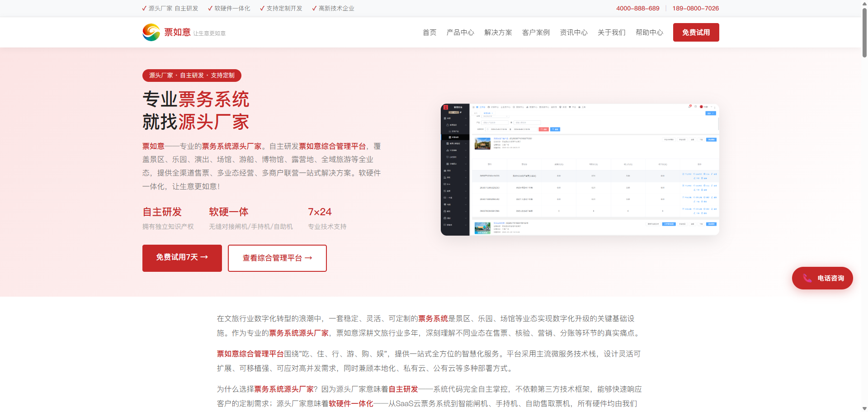The height and width of the screenshot is (412, 868).
Task: Click phone number 189-0800-7026
Action: click(695, 8)
